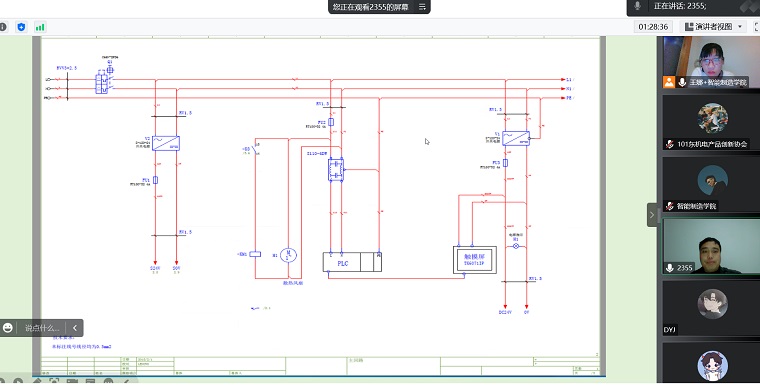Image resolution: width=760 pixels, height=386 pixels.
Task: Click the muted mic icon on 智能制造学院 tile
Action: pyautogui.click(x=670, y=206)
